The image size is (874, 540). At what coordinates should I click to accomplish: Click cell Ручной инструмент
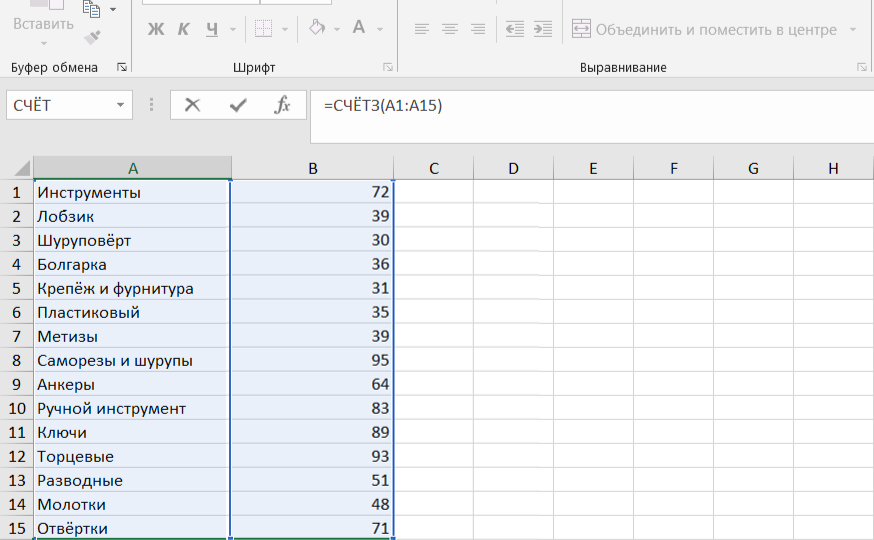pos(133,408)
